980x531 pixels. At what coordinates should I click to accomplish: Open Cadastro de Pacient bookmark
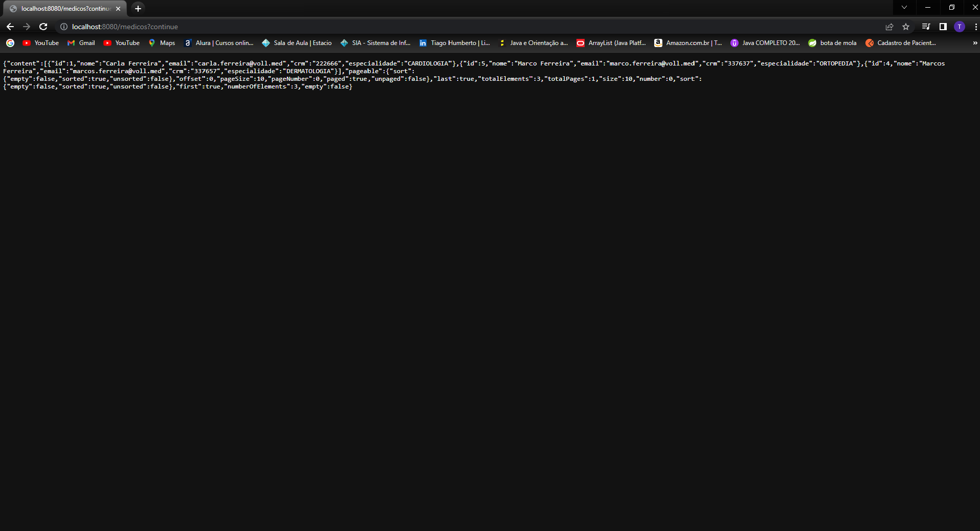click(901, 43)
